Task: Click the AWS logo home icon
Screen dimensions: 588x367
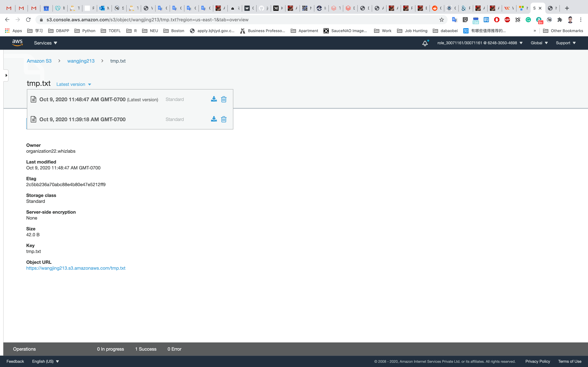Action: [x=18, y=43]
